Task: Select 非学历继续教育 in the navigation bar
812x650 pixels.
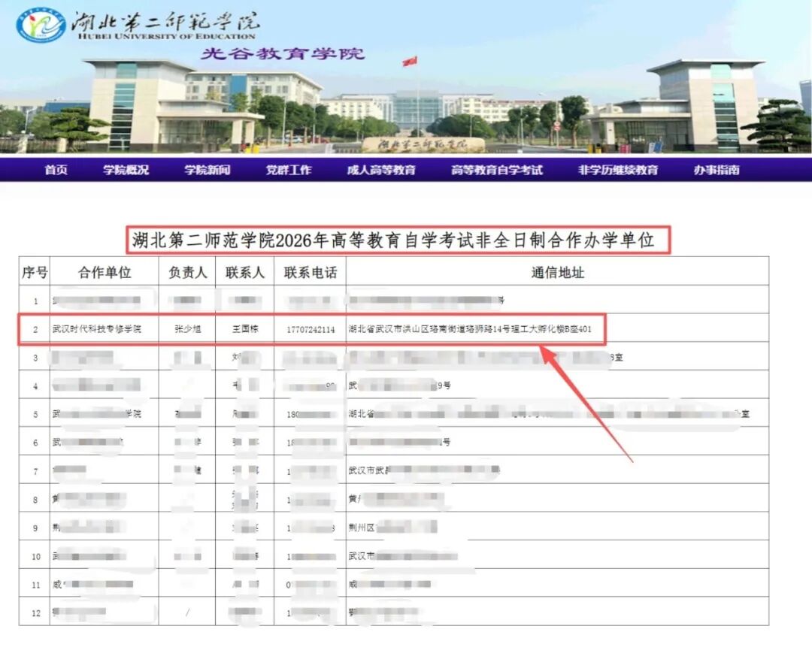Action: 618,170
